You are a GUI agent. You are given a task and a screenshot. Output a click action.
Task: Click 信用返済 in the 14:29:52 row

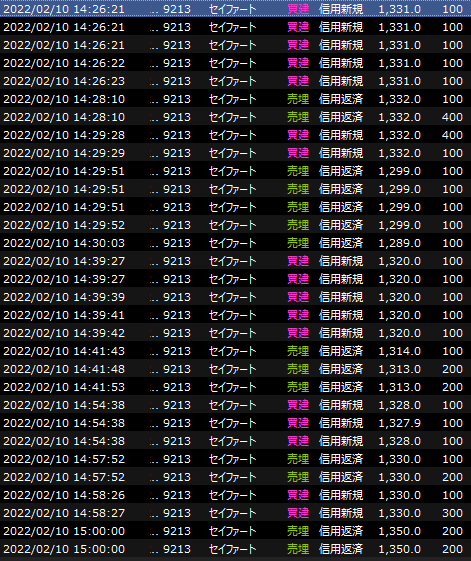[x=341, y=225]
